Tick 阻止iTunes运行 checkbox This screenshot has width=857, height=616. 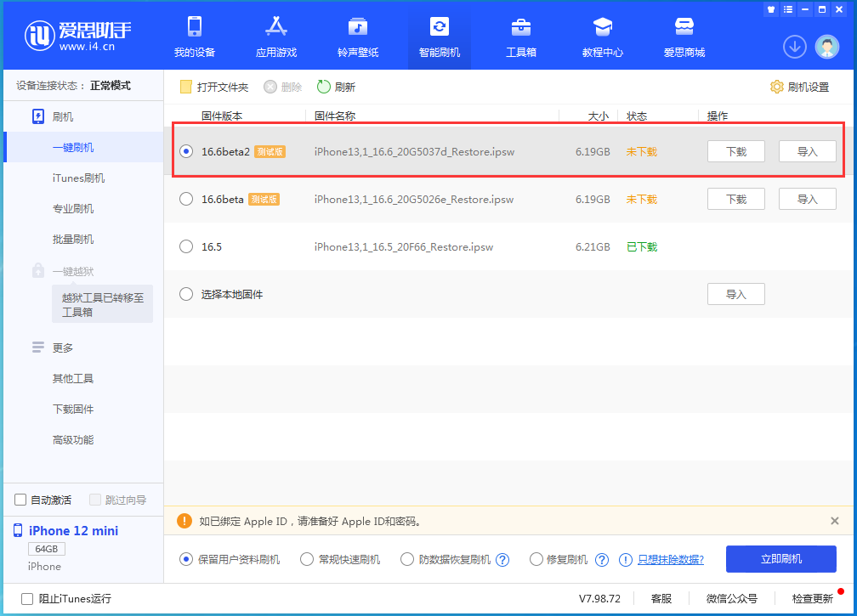click(x=27, y=598)
